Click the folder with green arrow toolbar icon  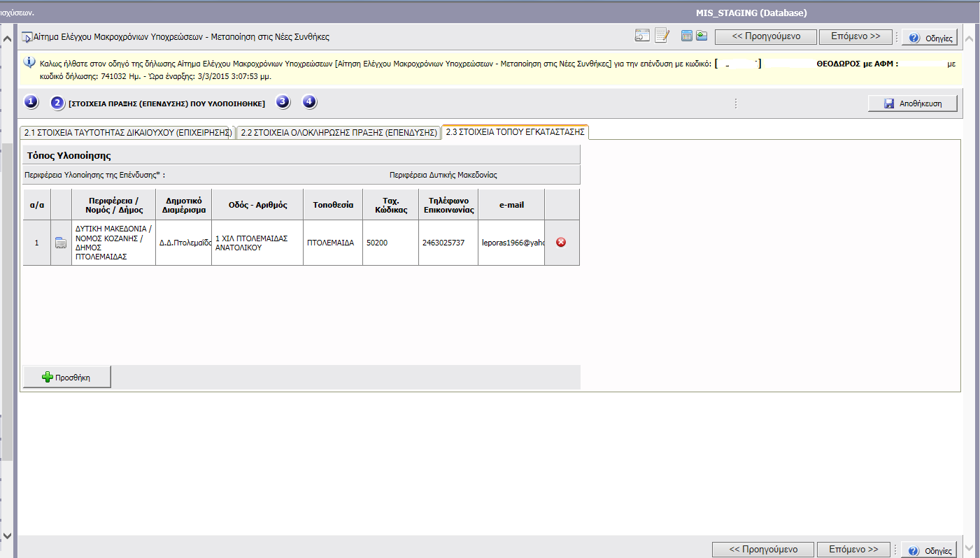point(701,36)
